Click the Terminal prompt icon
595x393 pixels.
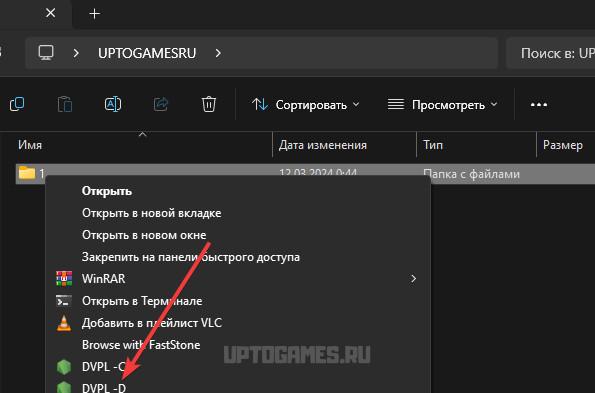[x=64, y=301]
